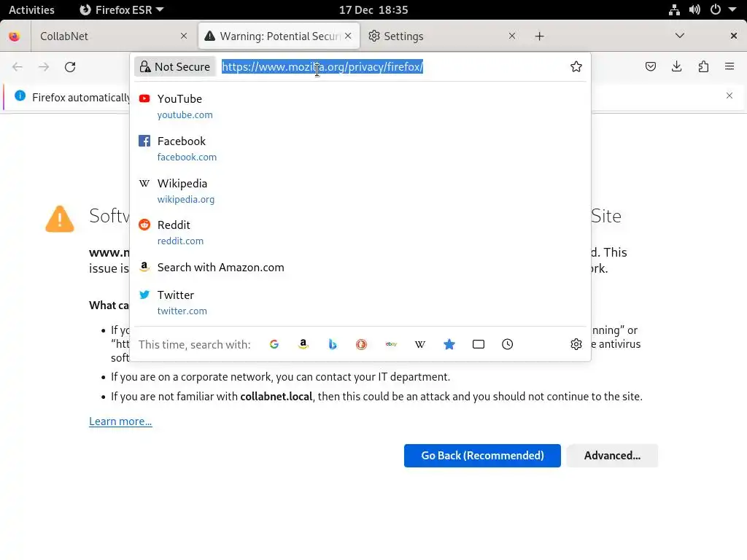The height and width of the screenshot is (560, 747).
Task: Open volume icon in top bar
Action: (x=694, y=9)
